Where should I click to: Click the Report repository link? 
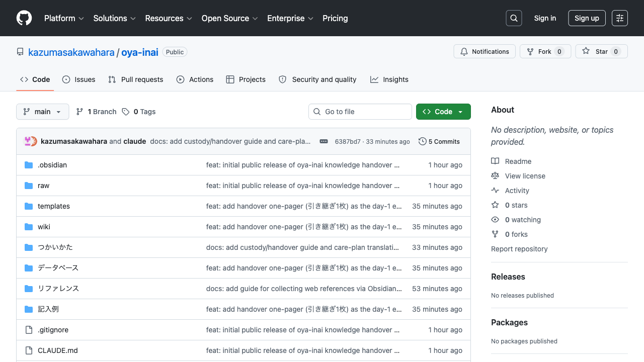pyautogui.click(x=519, y=249)
